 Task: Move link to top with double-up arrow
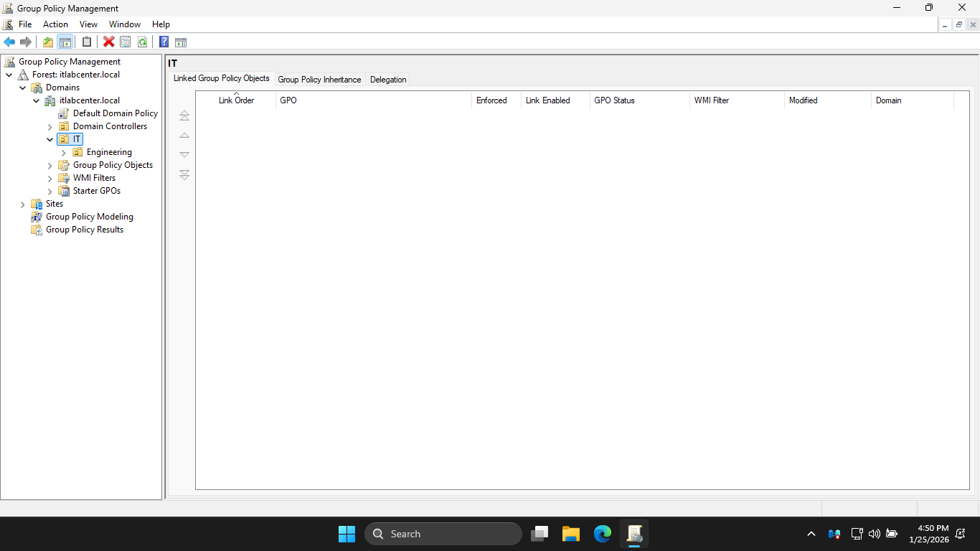point(184,116)
